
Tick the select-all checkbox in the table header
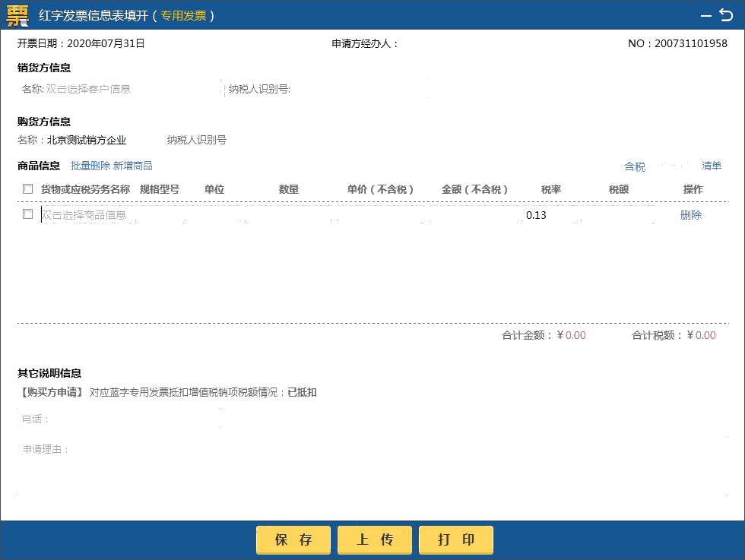[x=27, y=189]
